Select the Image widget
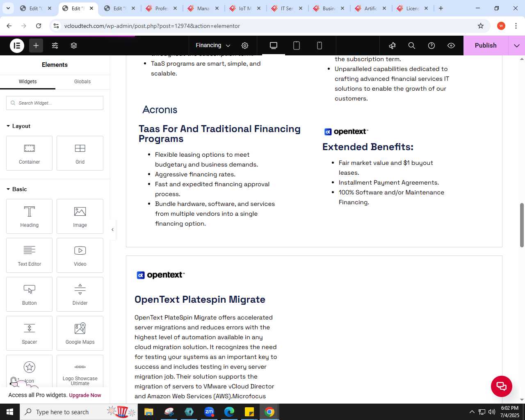Screen dimensions: 525x420 (x=80, y=217)
